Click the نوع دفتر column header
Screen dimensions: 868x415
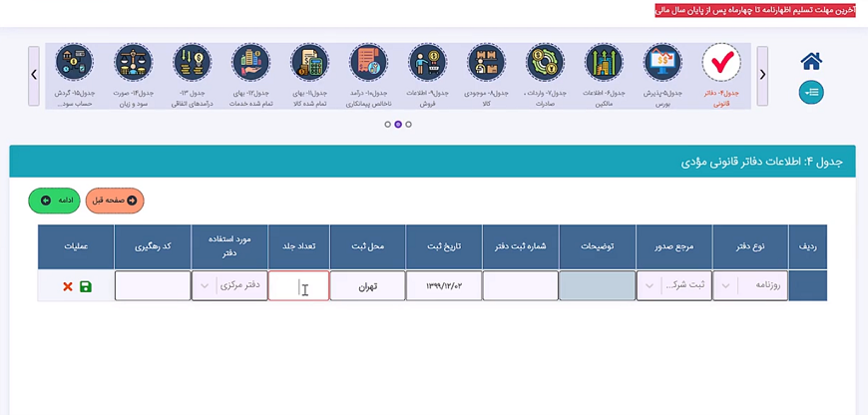(750, 246)
